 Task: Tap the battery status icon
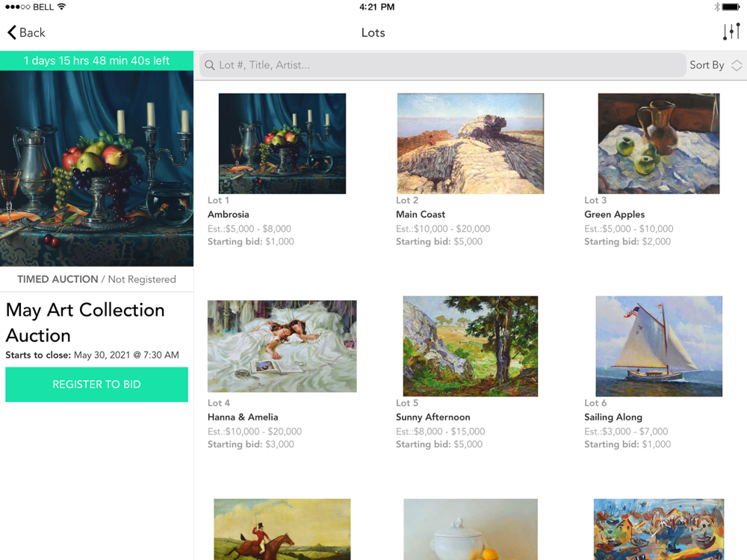click(731, 7)
